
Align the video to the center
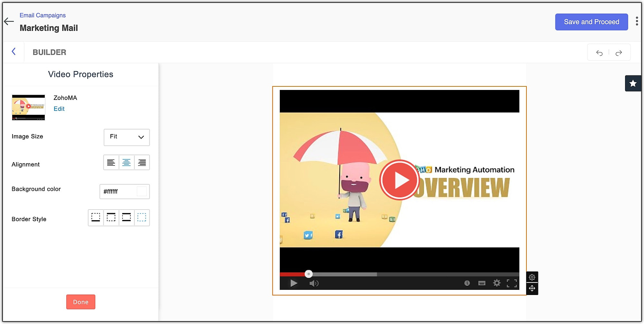pyautogui.click(x=127, y=162)
